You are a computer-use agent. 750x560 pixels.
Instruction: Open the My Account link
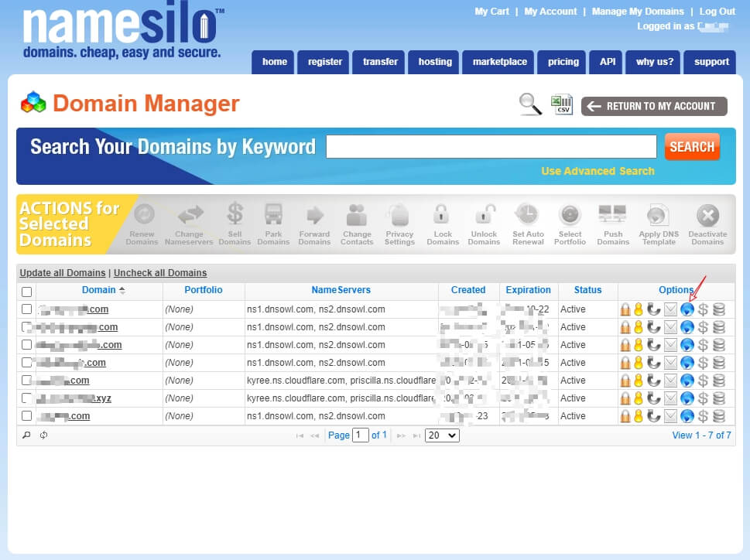click(x=550, y=12)
